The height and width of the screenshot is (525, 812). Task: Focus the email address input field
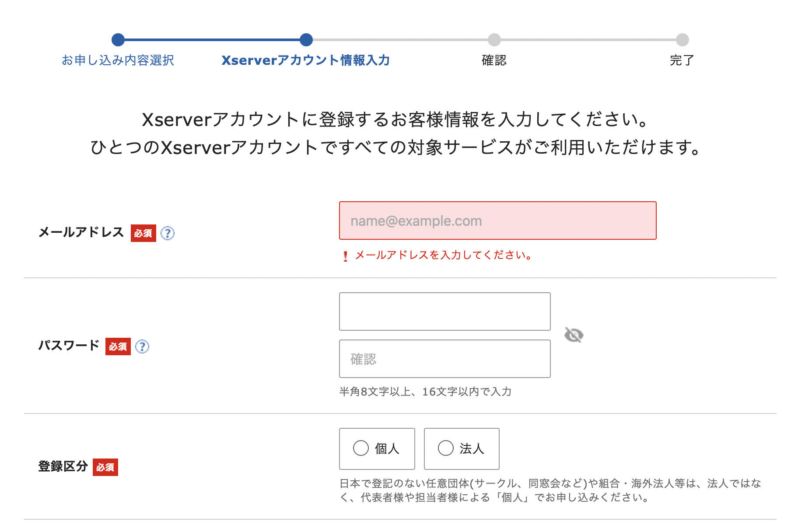[498, 220]
